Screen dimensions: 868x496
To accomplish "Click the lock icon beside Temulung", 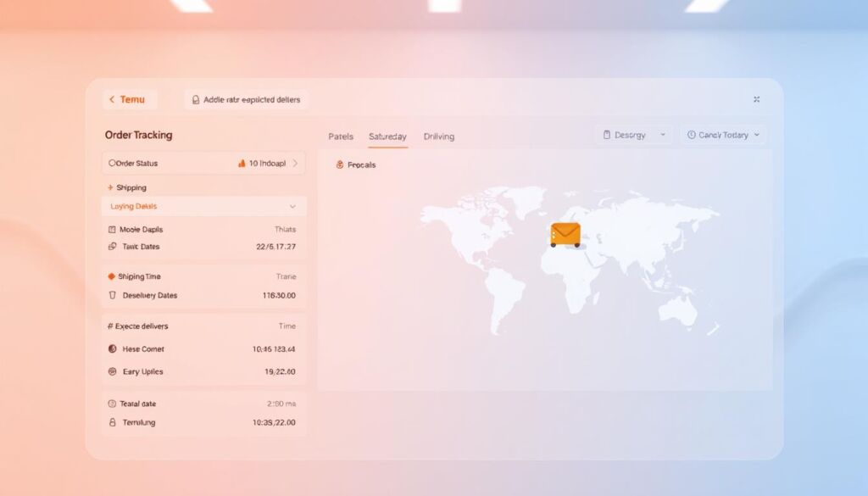I will 114,422.
